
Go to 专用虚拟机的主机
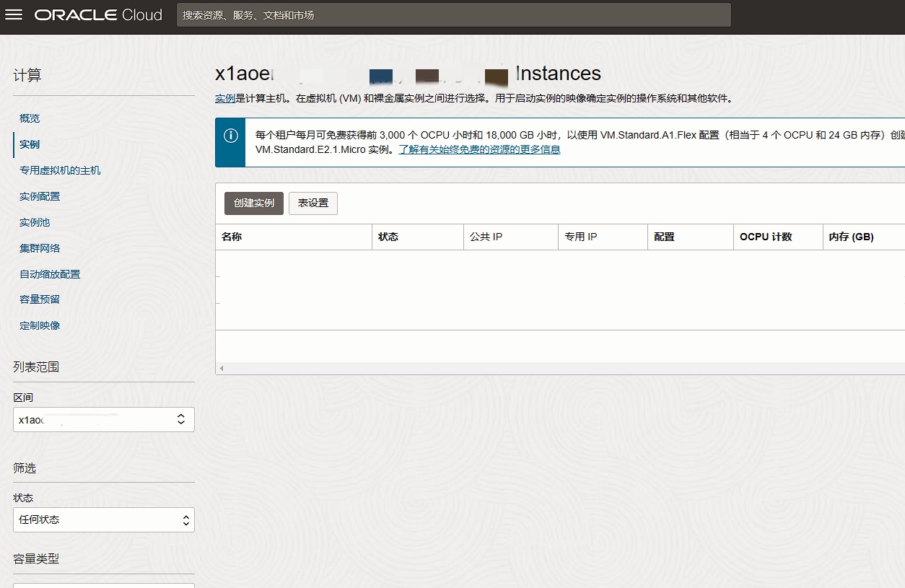click(60, 170)
